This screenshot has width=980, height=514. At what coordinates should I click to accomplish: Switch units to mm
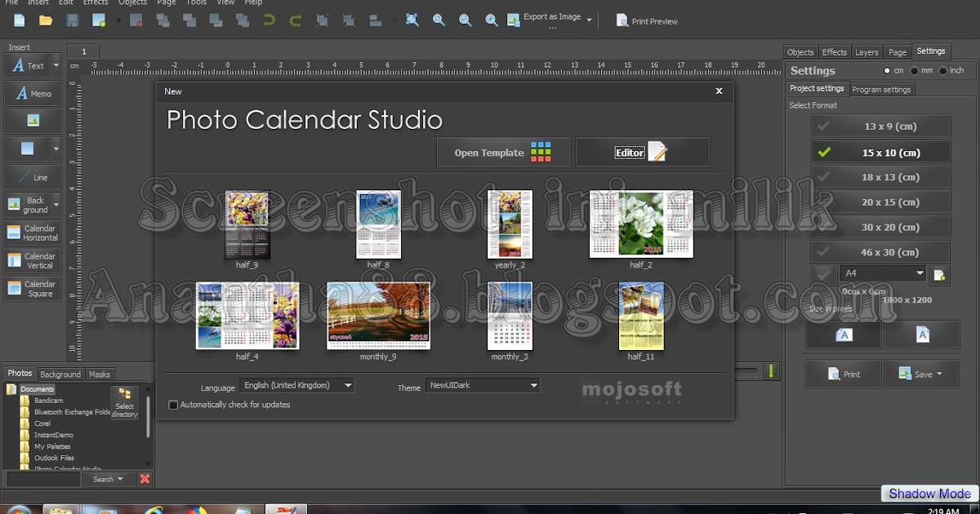pyautogui.click(x=913, y=70)
